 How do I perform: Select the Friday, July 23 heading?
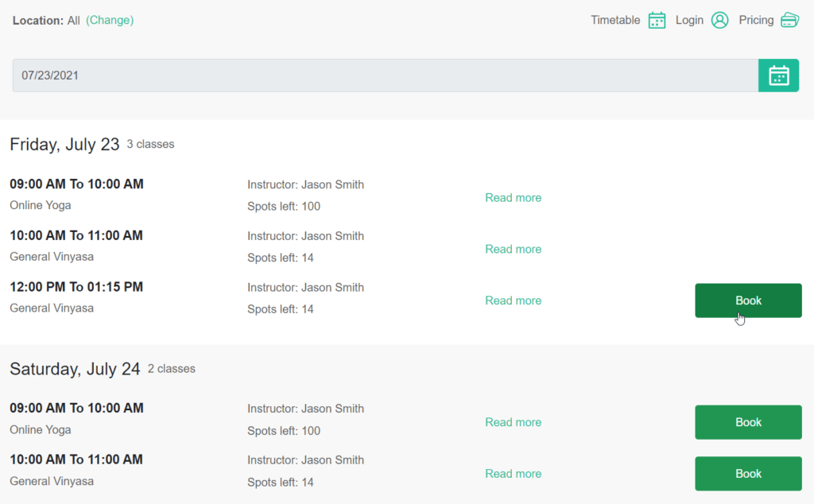click(x=64, y=145)
